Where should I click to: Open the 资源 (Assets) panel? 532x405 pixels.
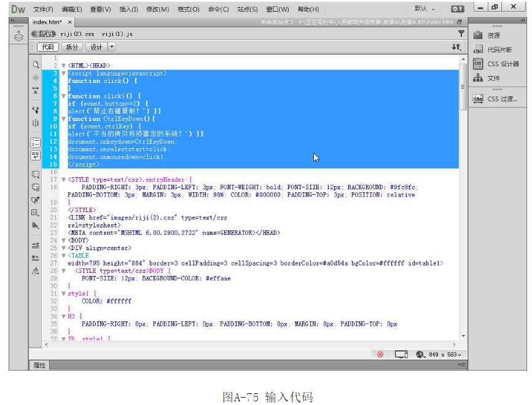click(x=493, y=36)
